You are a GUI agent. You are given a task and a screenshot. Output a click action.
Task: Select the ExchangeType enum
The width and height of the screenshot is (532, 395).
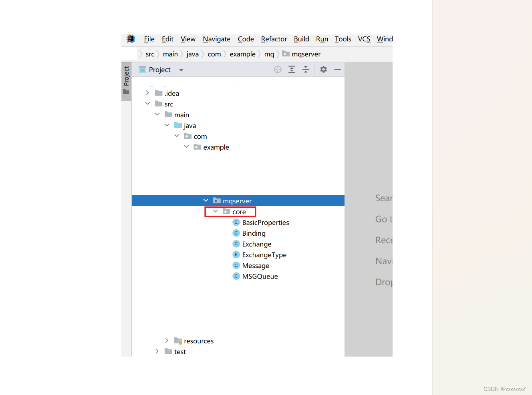click(x=264, y=255)
